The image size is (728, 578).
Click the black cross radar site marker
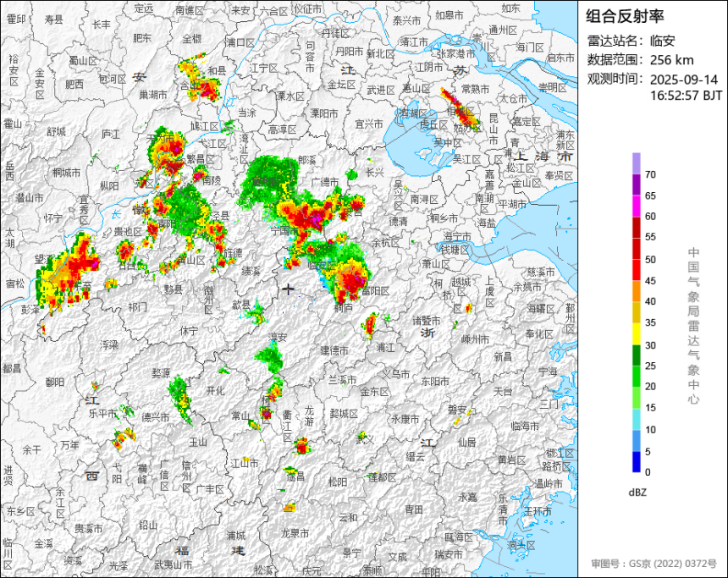tap(288, 289)
